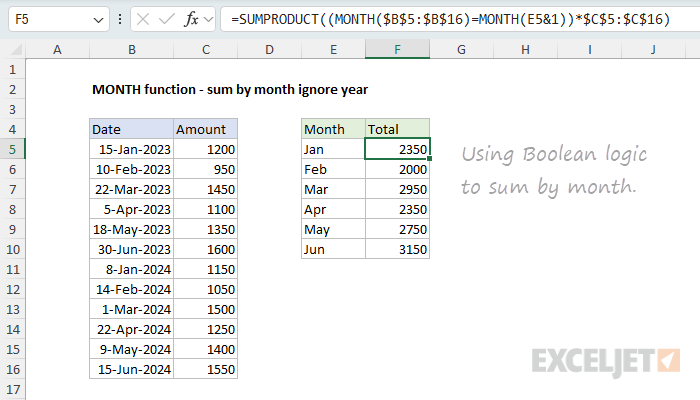This screenshot has height=400, width=700.
Task: Select column C header
Action: pyautogui.click(x=205, y=50)
